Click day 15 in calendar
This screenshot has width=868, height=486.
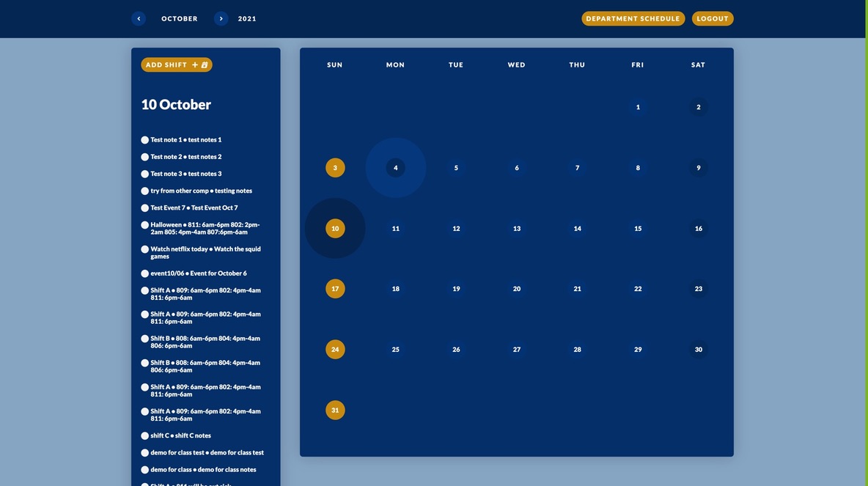click(638, 229)
